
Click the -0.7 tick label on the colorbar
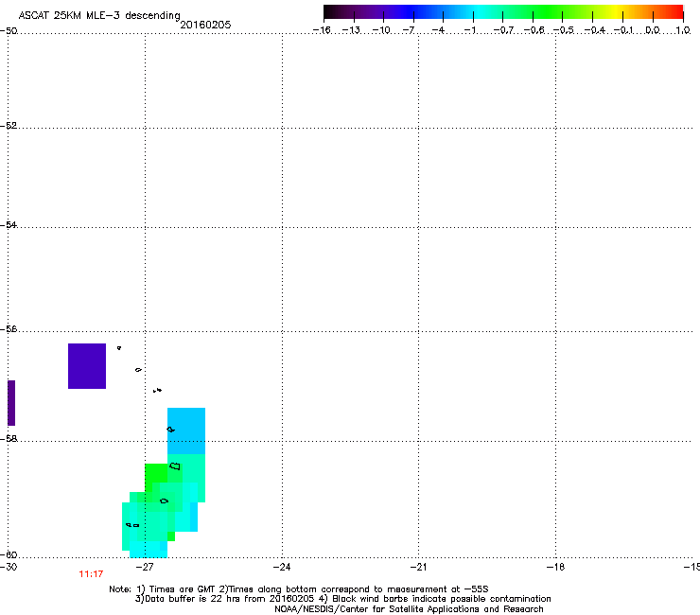tap(503, 30)
